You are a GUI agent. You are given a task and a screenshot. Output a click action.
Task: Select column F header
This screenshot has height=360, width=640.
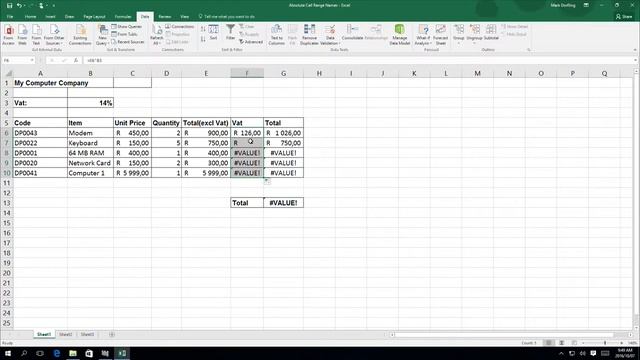tap(247, 73)
